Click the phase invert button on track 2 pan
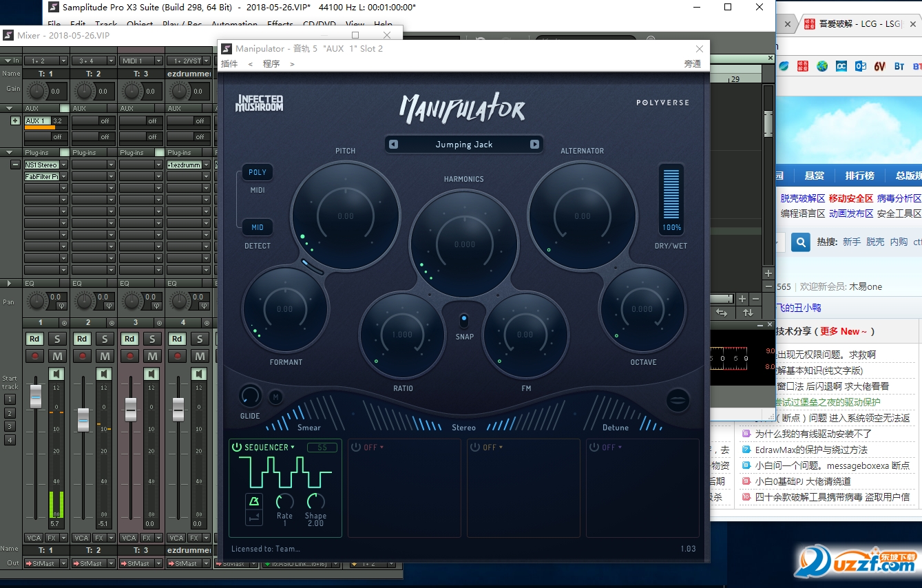Viewport: 922px width, 588px height. (108, 306)
